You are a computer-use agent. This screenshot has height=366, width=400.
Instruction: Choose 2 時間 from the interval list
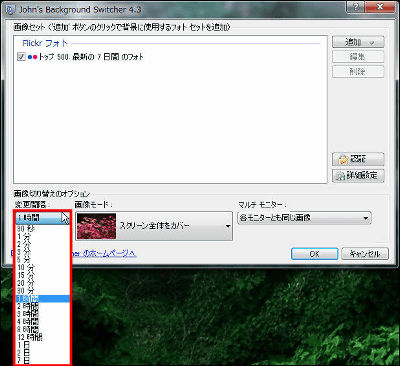(43, 306)
